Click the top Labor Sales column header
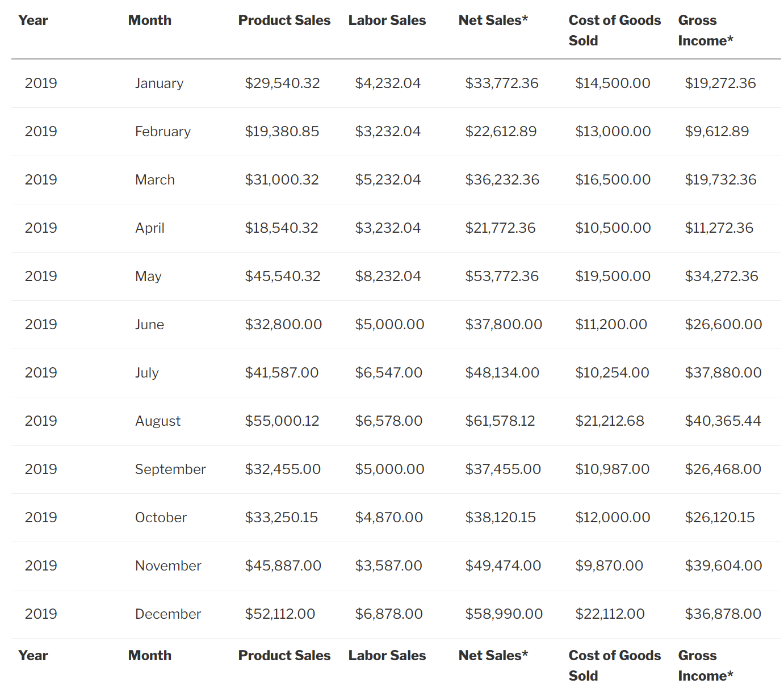Screen dimensions: 784x688 tap(387, 20)
